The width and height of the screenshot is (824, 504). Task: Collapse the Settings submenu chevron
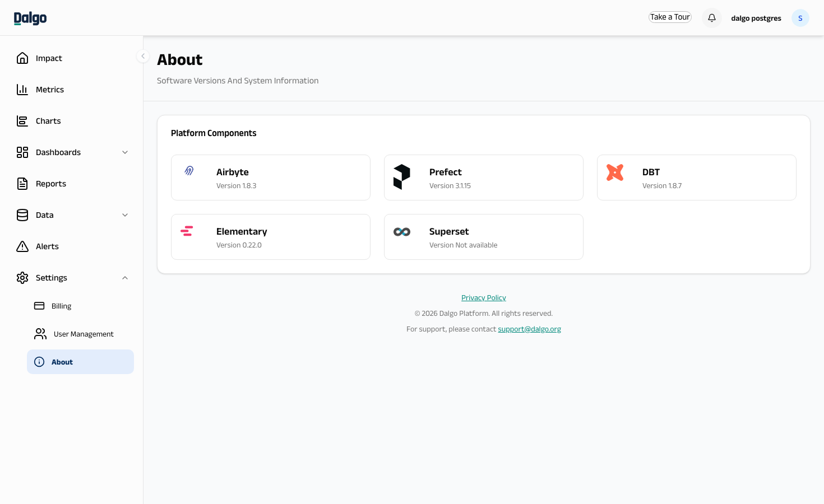(125, 278)
